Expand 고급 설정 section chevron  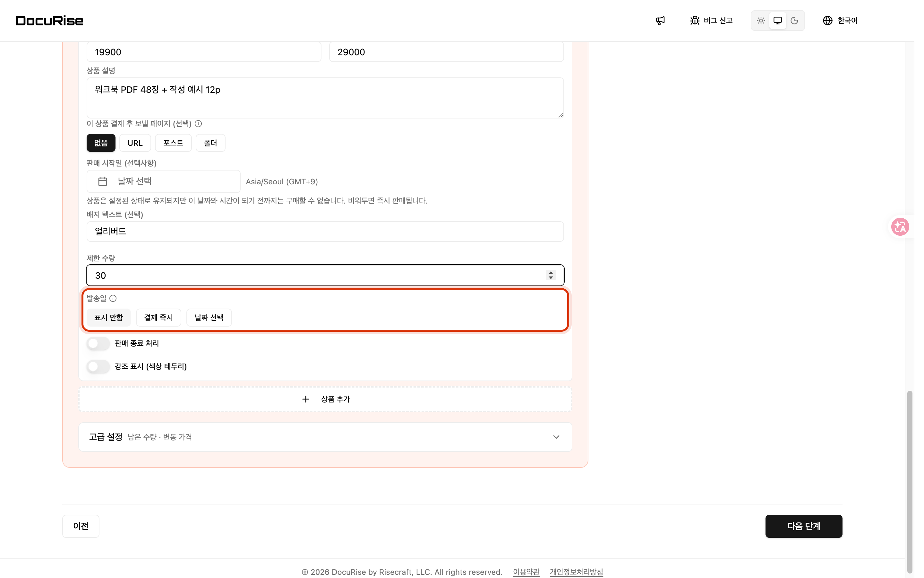[x=556, y=437]
